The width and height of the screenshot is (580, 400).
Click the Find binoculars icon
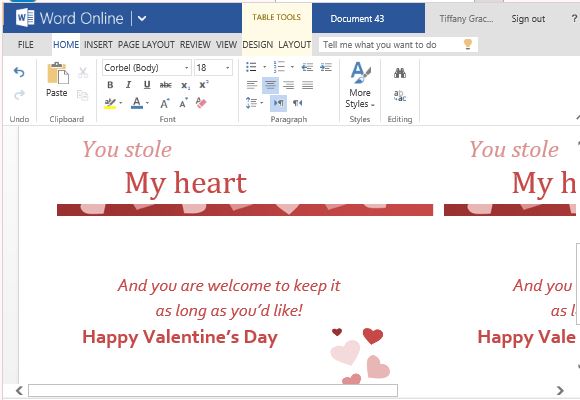tap(400, 73)
